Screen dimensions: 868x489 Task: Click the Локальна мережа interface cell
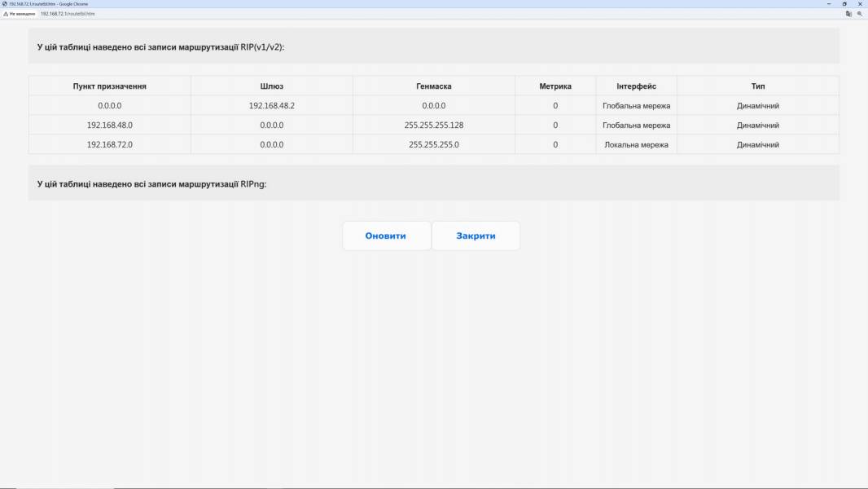click(636, 144)
